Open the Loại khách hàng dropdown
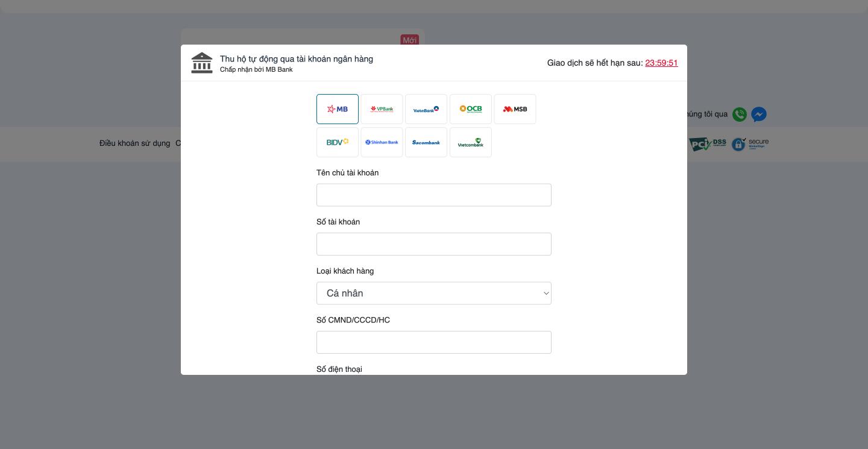This screenshot has height=449, width=868. pyautogui.click(x=434, y=294)
